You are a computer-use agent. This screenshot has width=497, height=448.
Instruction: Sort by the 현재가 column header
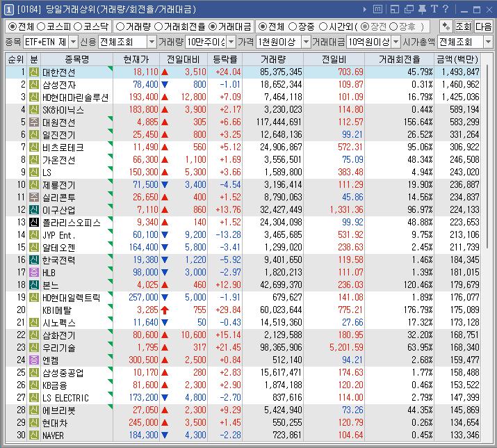point(136,59)
